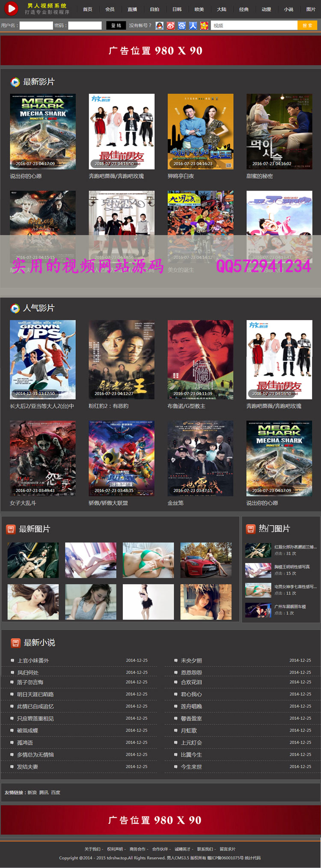Open the 图片 nav item
Image resolution: width=321 pixels, height=868 pixels.
pyautogui.click(x=311, y=9)
